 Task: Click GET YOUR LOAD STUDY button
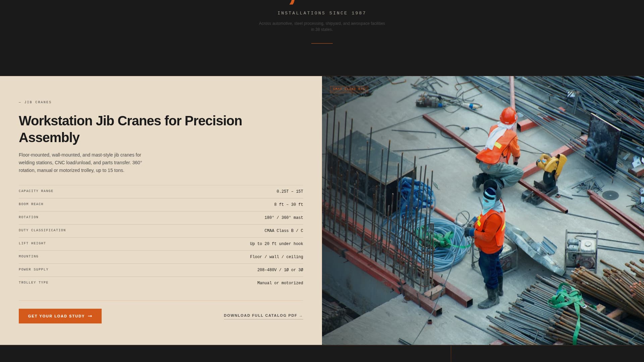tap(60, 316)
